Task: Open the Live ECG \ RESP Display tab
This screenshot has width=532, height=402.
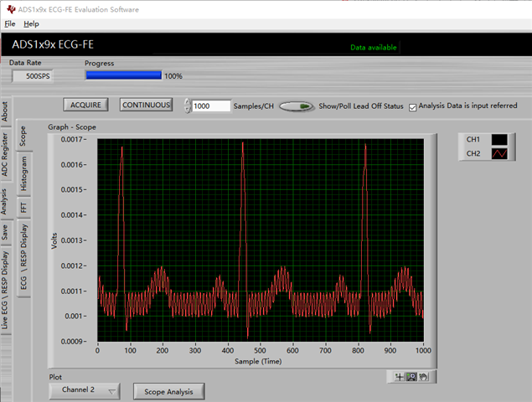Action: point(5,291)
